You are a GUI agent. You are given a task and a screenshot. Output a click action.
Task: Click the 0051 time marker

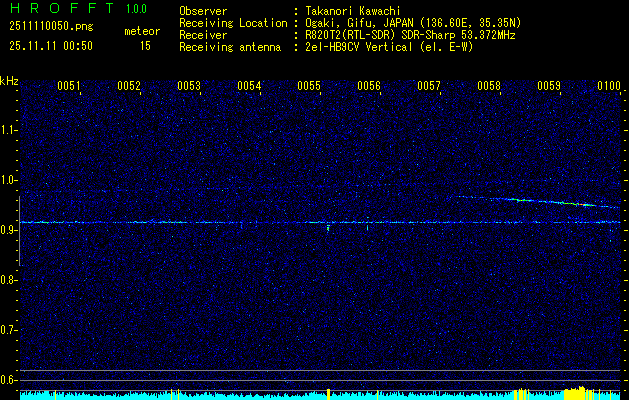(x=69, y=86)
